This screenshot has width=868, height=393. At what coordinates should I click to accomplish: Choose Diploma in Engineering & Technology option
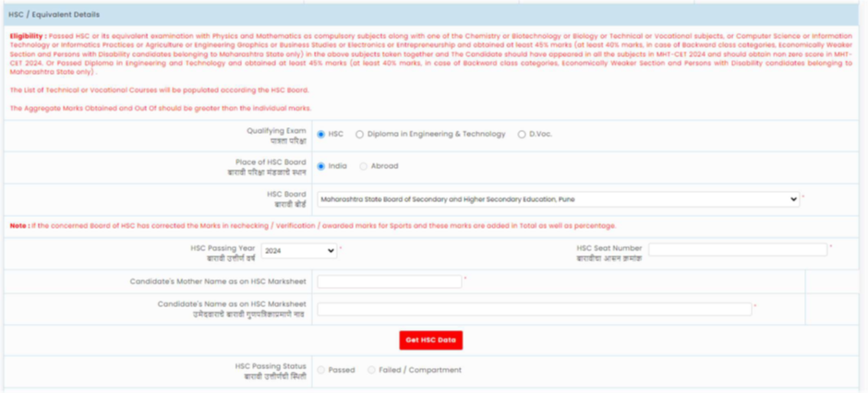click(359, 134)
